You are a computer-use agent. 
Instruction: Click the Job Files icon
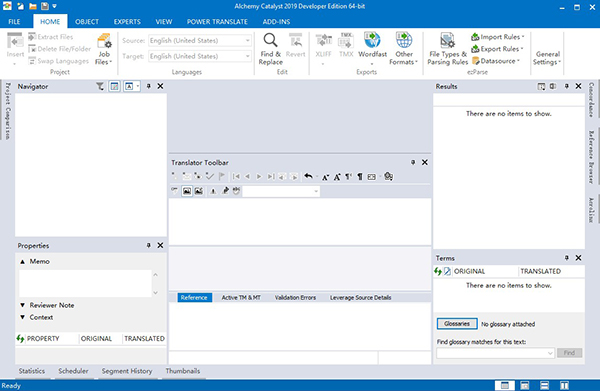[104, 49]
